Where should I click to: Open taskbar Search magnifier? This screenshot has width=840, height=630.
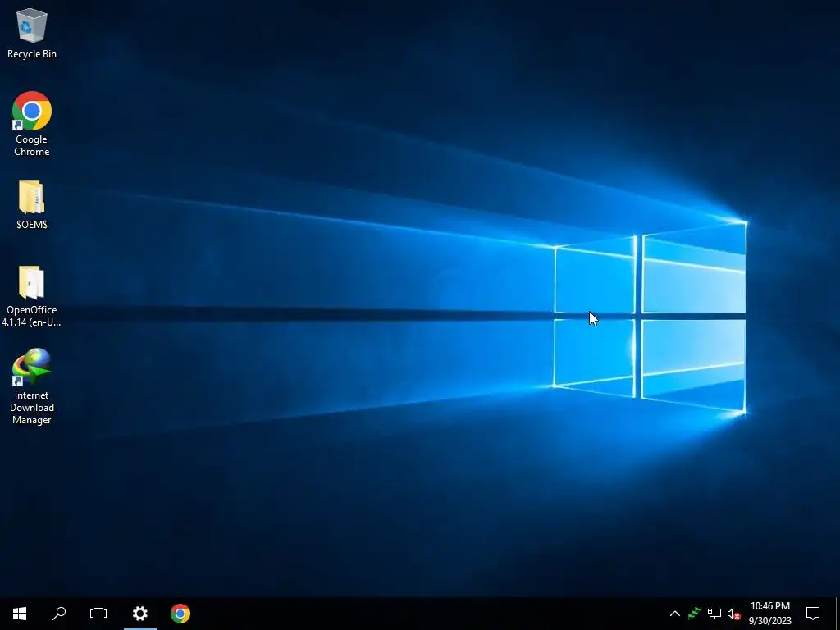click(59, 614)
